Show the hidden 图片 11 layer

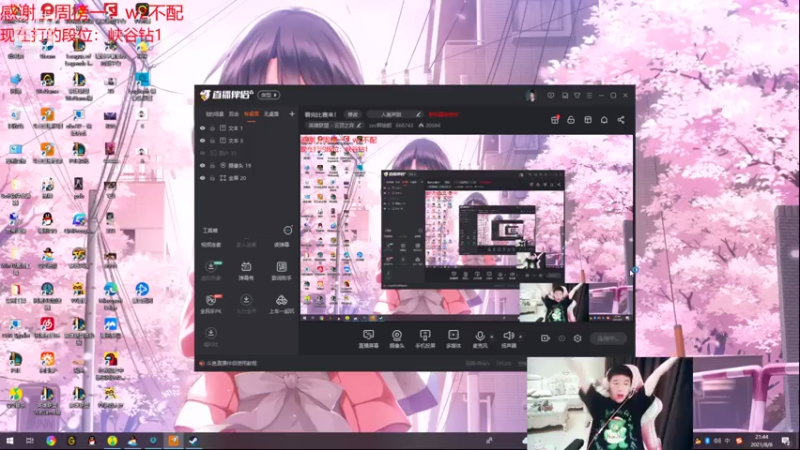(203, 153)
